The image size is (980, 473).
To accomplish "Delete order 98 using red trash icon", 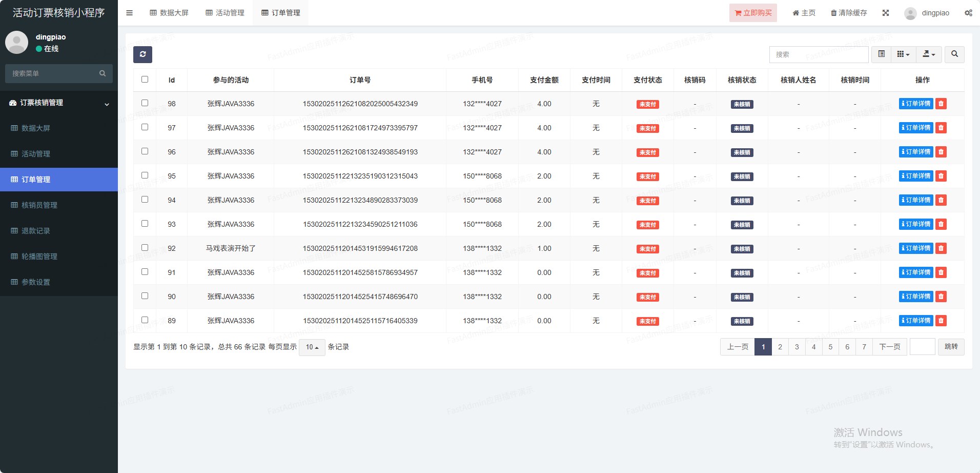I will click(x=941, y=104).
